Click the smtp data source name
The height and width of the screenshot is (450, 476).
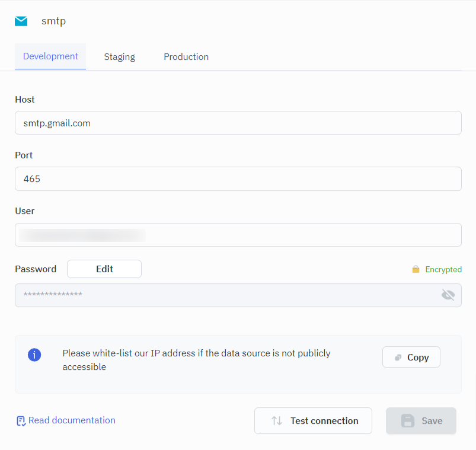pos(53,21)
